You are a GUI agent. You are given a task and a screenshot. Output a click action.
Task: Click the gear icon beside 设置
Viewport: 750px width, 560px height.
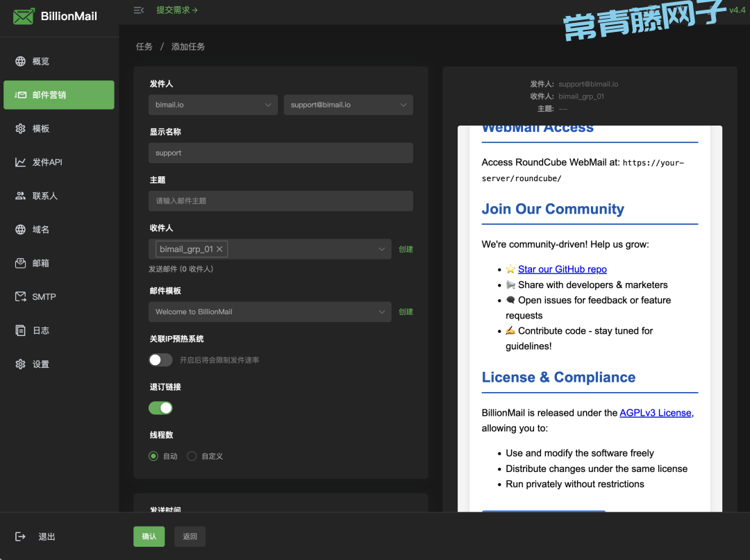pos(20,364)
